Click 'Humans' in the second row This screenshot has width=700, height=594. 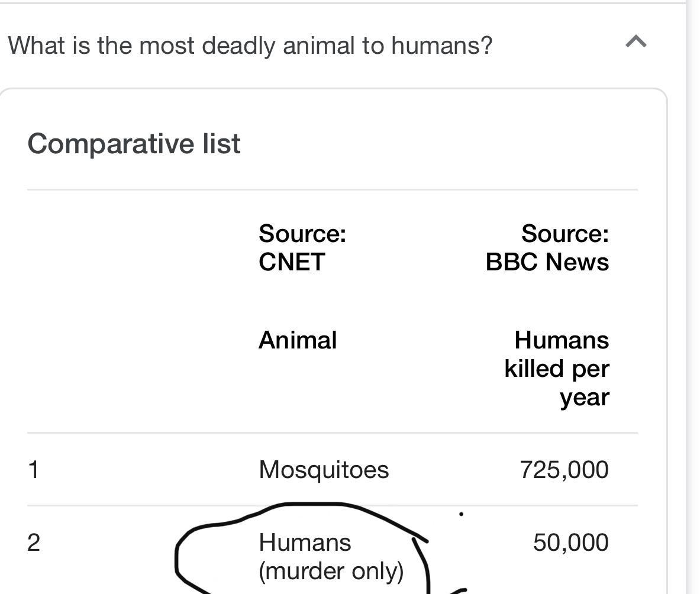click(x=305, y=543)
